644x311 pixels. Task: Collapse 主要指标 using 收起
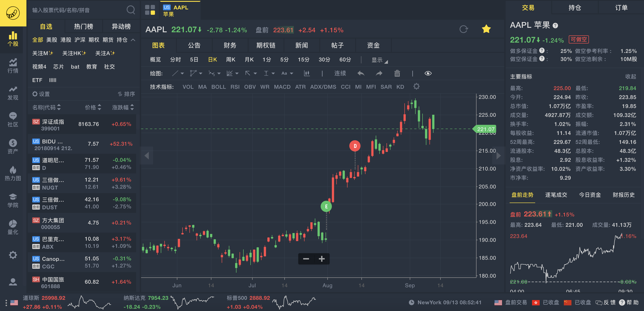click(631, 77)
